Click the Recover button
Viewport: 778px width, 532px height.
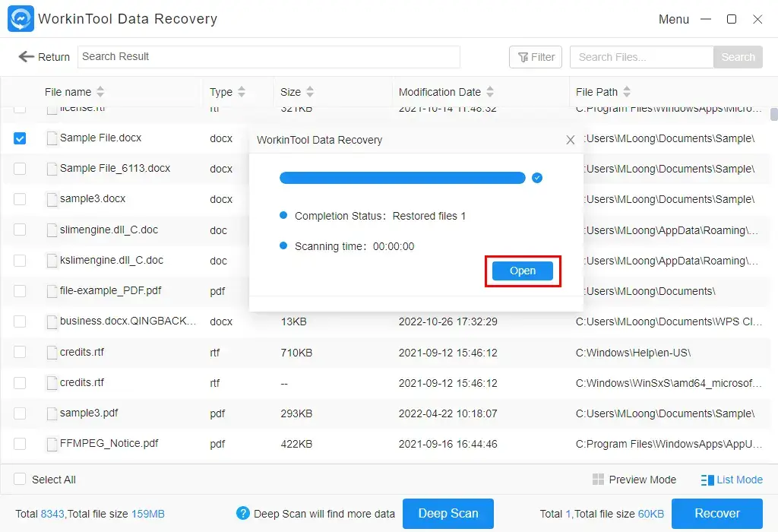coord(717,514)
